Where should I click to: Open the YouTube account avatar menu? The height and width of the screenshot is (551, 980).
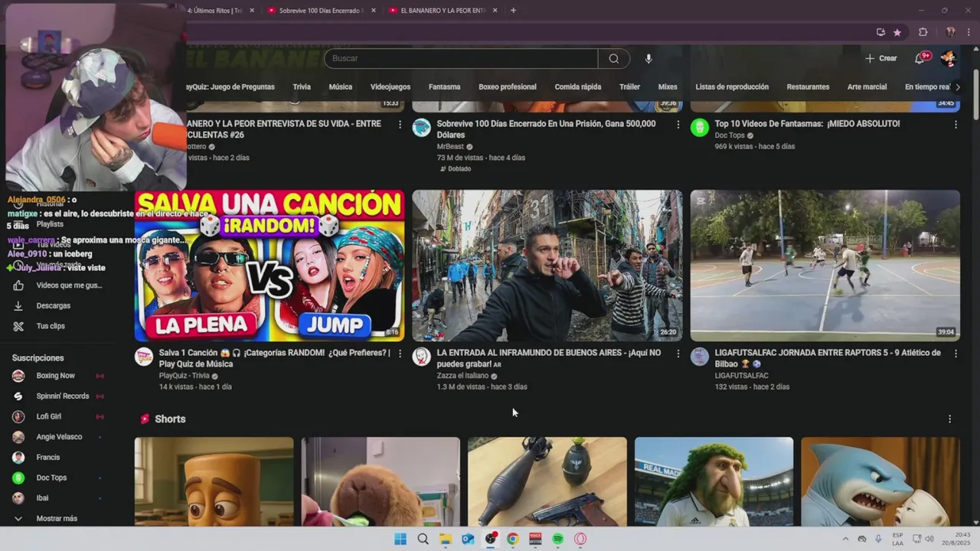(948, 58)
